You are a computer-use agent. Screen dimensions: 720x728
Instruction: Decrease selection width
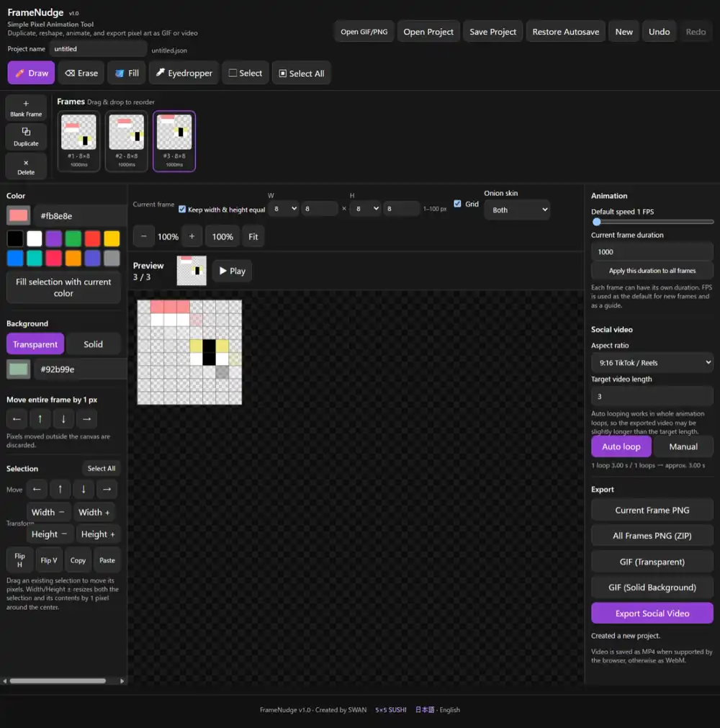coord(48,512)
